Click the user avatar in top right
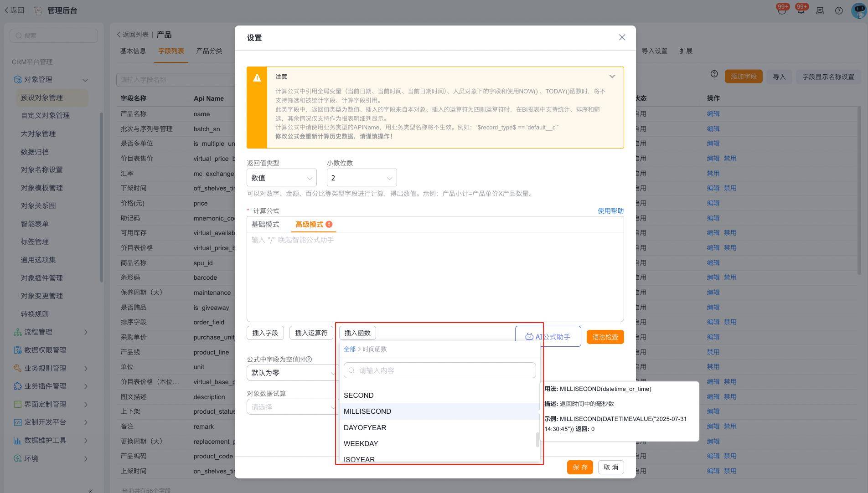 point(859,10)
